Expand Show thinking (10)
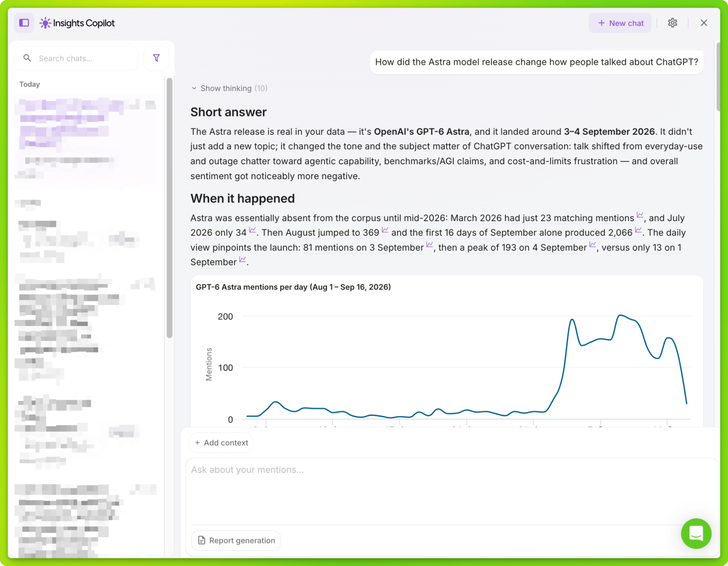Image resolution: width=728 pixels, height=566 pixels. tap(229, 88)
